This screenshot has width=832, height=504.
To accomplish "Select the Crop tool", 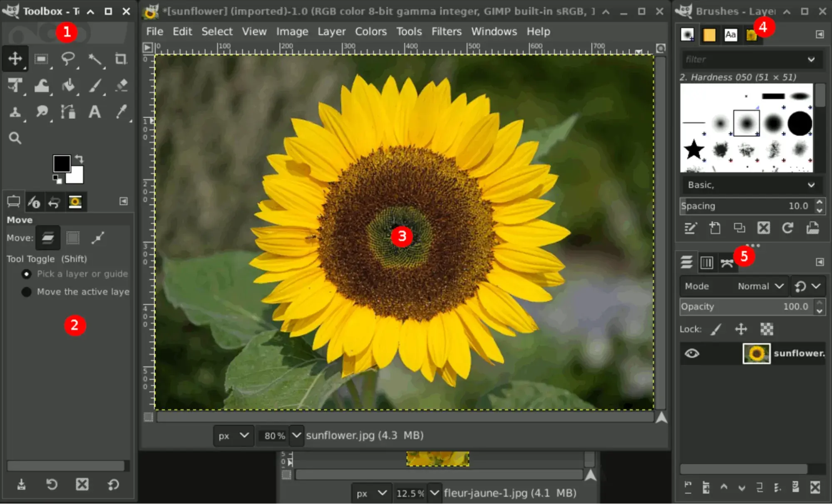I will pos(122,59).
